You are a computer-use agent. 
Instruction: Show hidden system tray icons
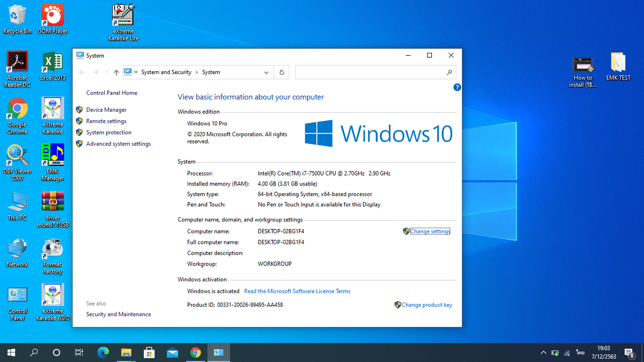(543, 353)
